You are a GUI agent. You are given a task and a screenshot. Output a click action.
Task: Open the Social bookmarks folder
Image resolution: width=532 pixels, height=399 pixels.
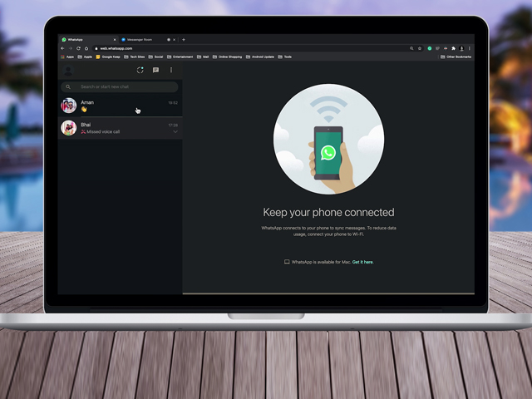pos(155,57)
